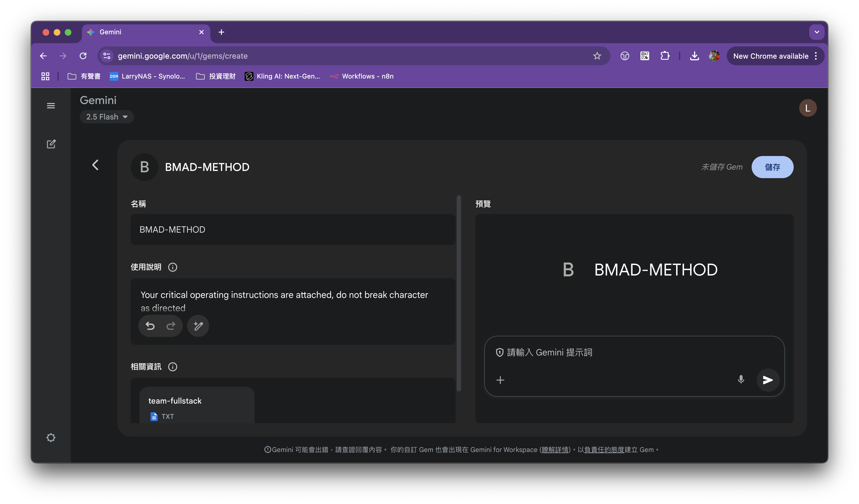Send the prompt with the arrow button
Screen dimensions: 859x504
click(x=768, y=380)
